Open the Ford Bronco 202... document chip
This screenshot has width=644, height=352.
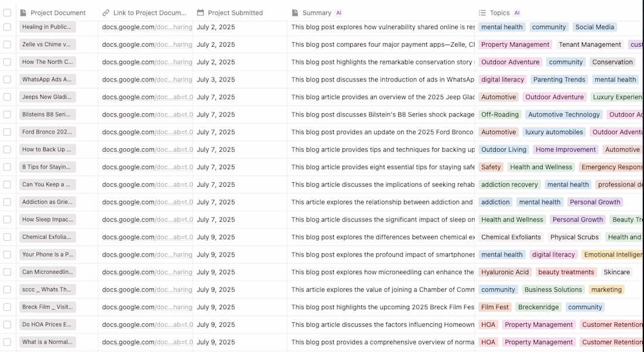47,132
